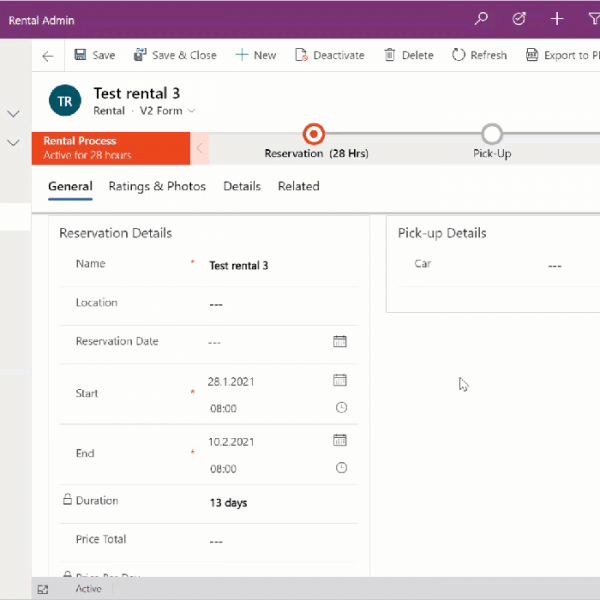Expand the first left sidebar chevron
Viewport: 600px width, 600px height.
pos(14,114)
